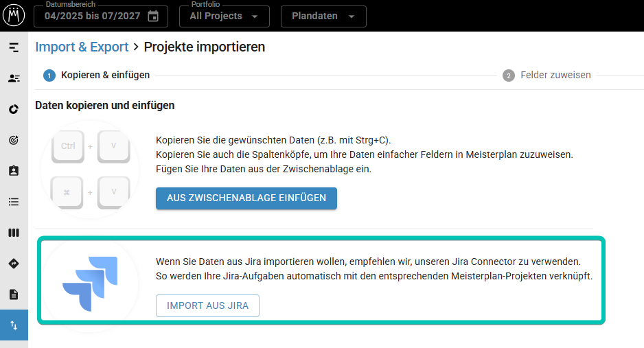Open the document reports sidebar icon
Screen dimensions: 644x348
[14, 294]
